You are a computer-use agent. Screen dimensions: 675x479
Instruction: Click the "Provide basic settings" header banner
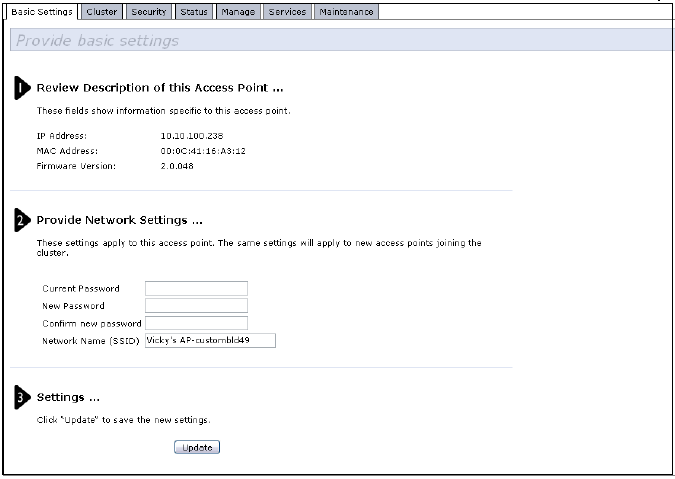point(340,41)
